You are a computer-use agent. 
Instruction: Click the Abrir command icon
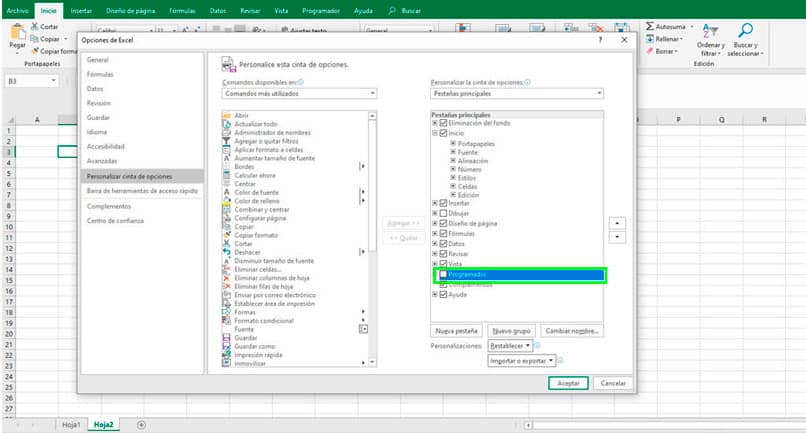click(x=226, y=116)
